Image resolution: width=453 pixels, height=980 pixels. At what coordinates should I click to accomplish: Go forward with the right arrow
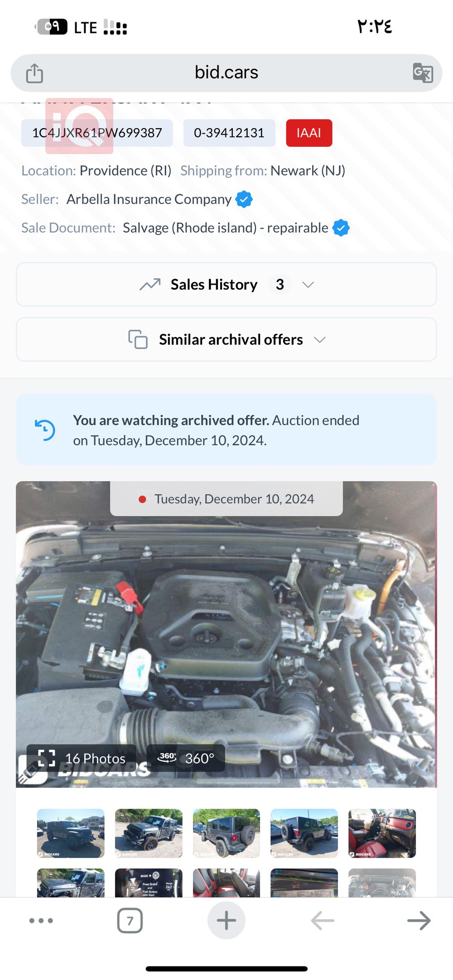point(419,921)
